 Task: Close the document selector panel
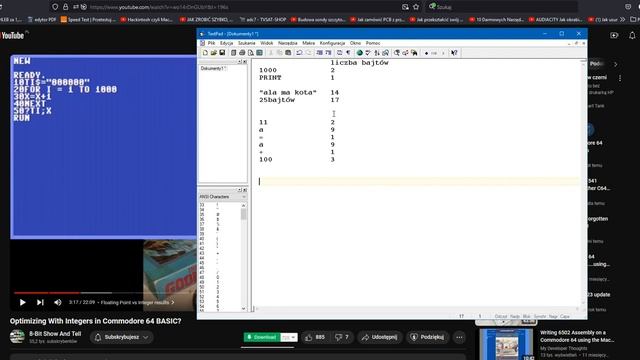[x=245, y=62]
